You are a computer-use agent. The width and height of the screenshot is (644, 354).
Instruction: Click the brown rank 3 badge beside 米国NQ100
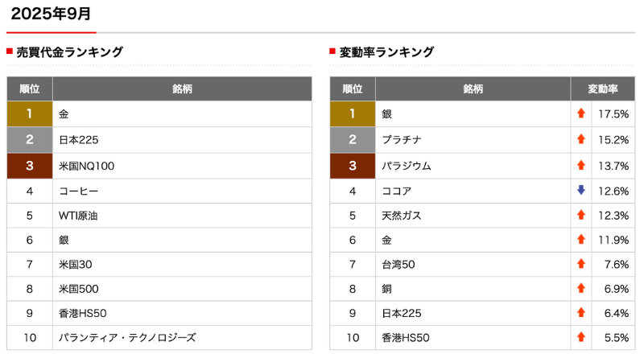[x=30, y=165]
